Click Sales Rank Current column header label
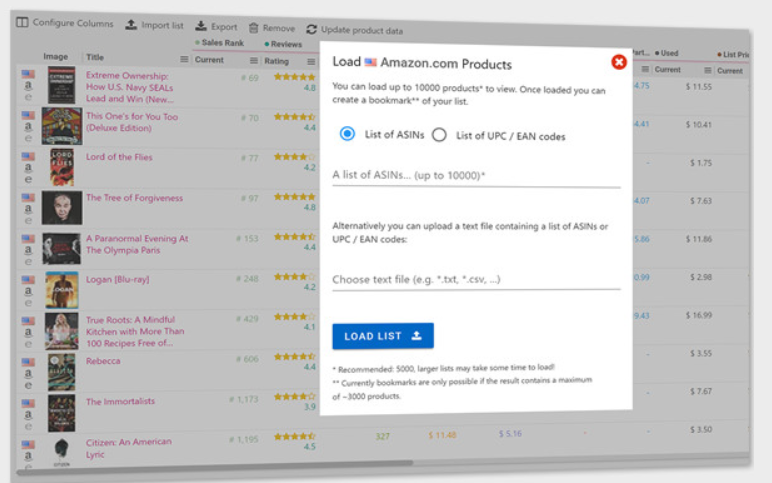Image resolution: width=772 pixels, height=483 pixels. pyautogui.click(x=209, y=60)
